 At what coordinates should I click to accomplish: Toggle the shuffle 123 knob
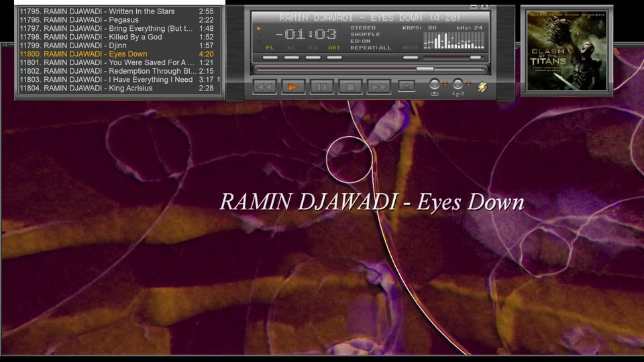(x=458, y=84)
